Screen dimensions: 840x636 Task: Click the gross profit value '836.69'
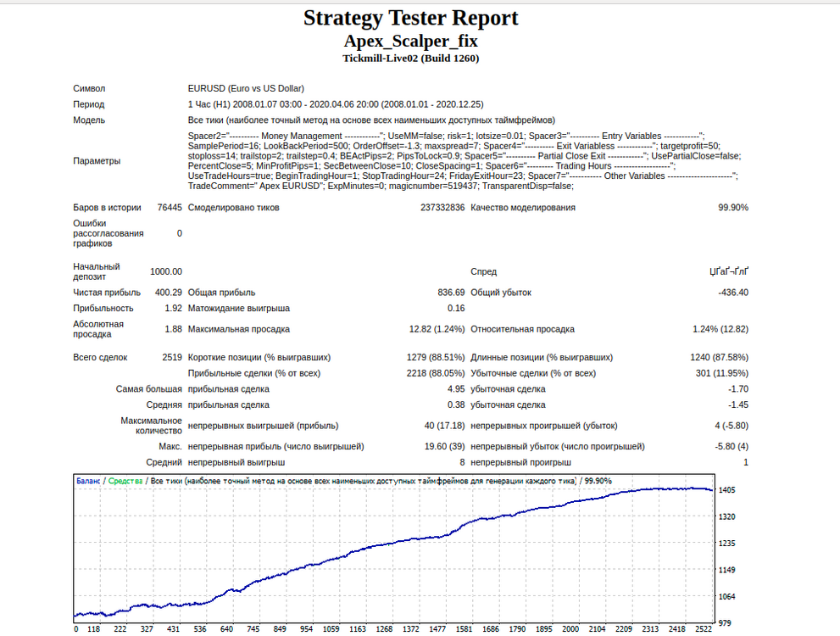(451, 293)
